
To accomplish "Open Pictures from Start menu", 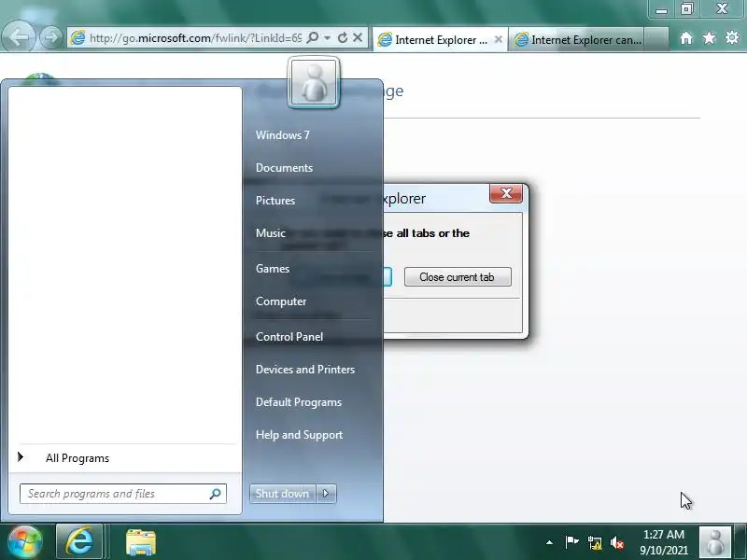I will coord(275,201).
